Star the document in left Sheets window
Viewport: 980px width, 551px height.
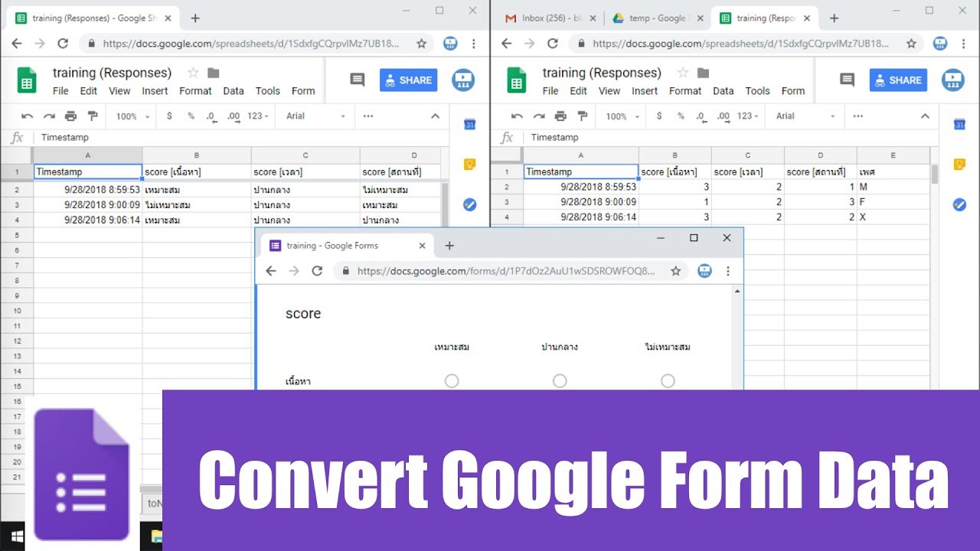(193, 73)
